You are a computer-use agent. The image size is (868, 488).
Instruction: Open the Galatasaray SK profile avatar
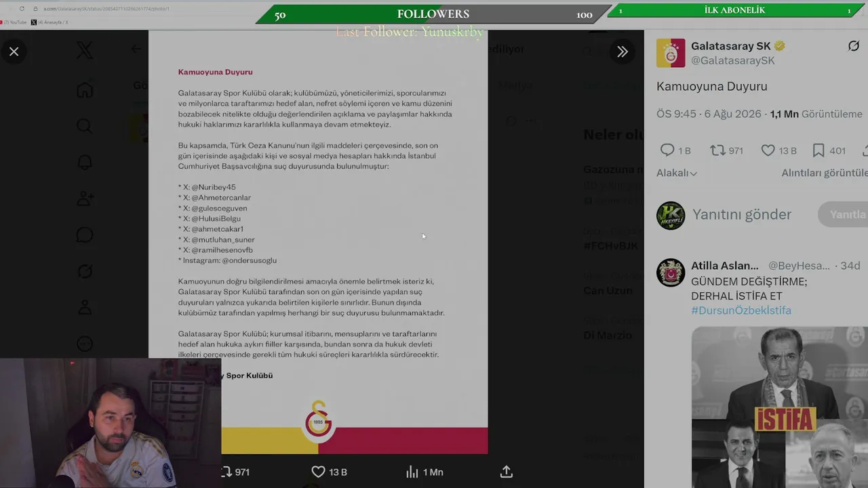(671, 53)
